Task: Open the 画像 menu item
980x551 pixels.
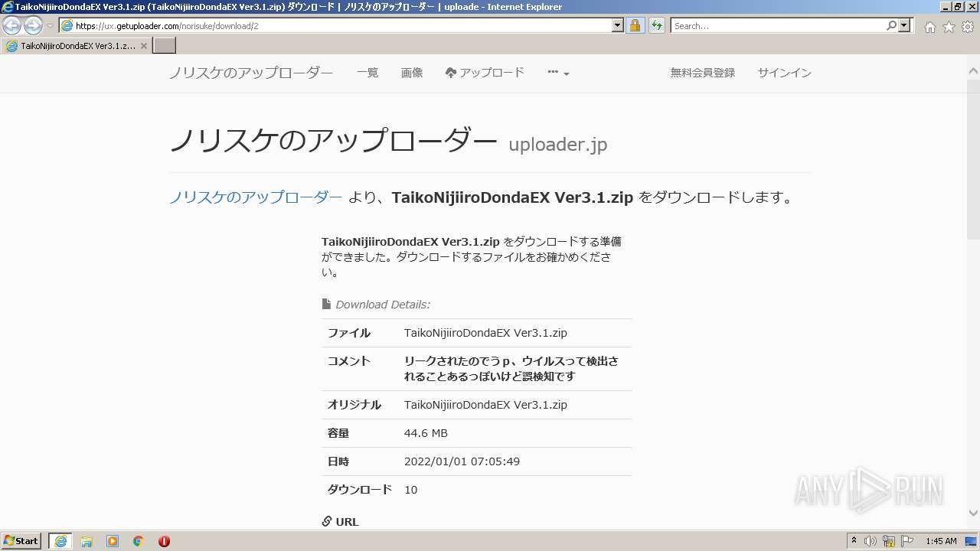Action: pyautogui.click(x=412, y=73)
